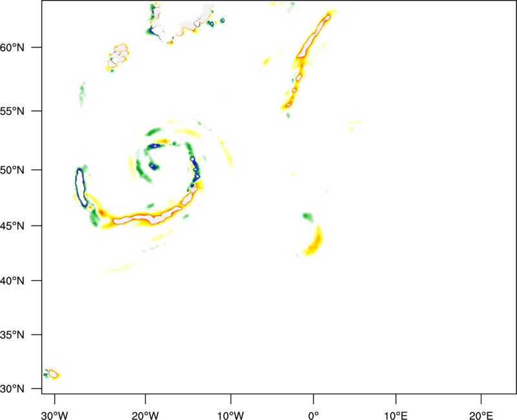Click the 60°N latitude label
Viewport: 517px width, 420px height.
tap(12, 47)
